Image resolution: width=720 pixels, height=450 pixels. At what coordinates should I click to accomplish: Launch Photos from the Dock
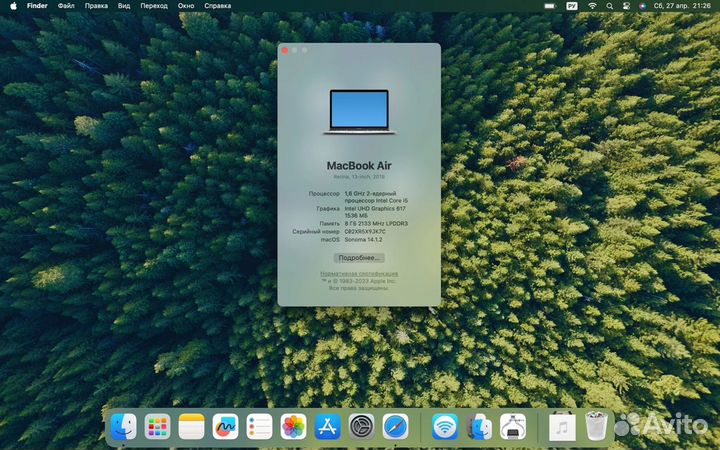click(x=293, y=427)
